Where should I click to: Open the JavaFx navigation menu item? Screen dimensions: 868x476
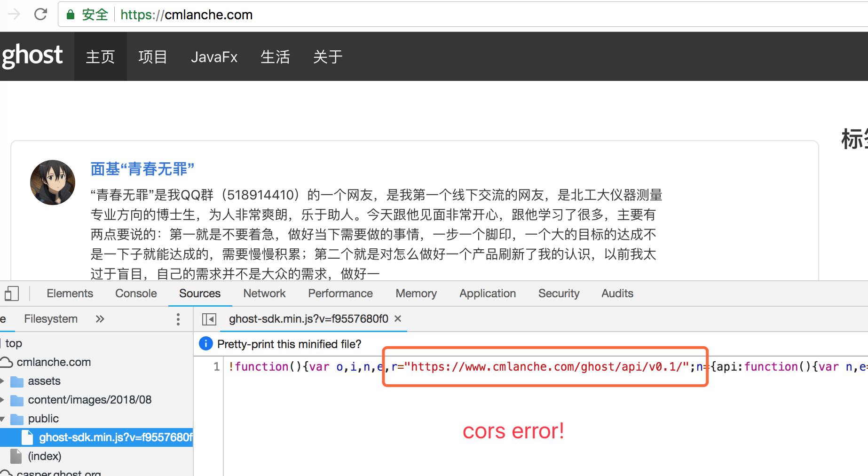pyautogui.click(x=214, y=57)
